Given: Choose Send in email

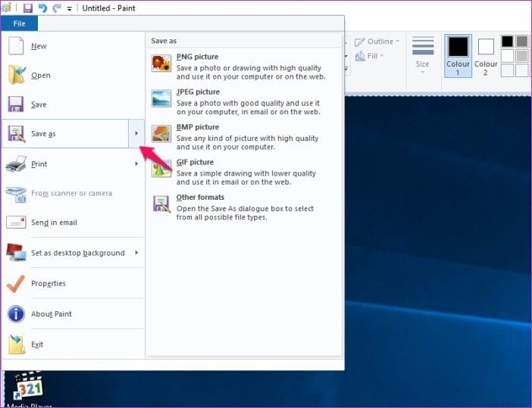Looking at the screenshot, I should (73, 223).
